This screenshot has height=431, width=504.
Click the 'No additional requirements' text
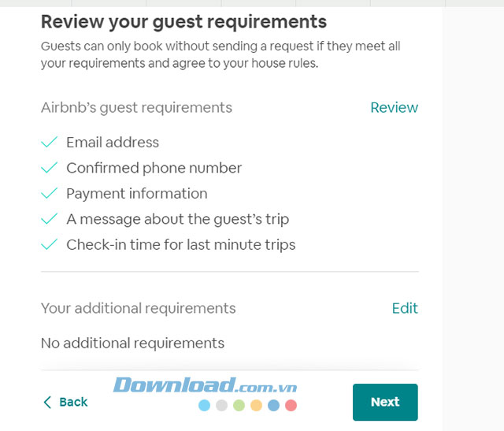(x=132, y=344)
